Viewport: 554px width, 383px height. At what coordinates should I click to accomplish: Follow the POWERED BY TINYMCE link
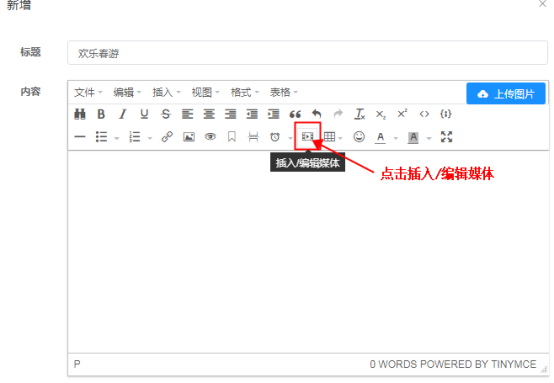pyautogui.click(x=478, y=364)
